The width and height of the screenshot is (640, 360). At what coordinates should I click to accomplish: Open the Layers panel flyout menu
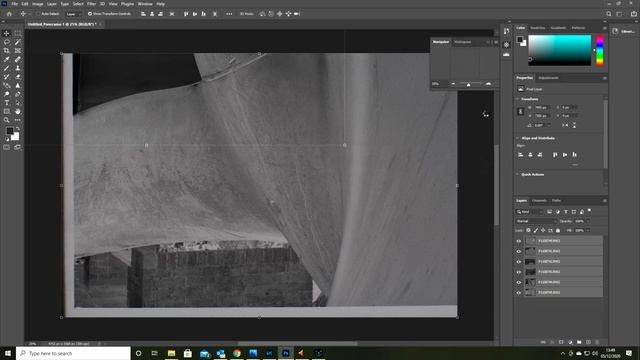tap(604, 201)
